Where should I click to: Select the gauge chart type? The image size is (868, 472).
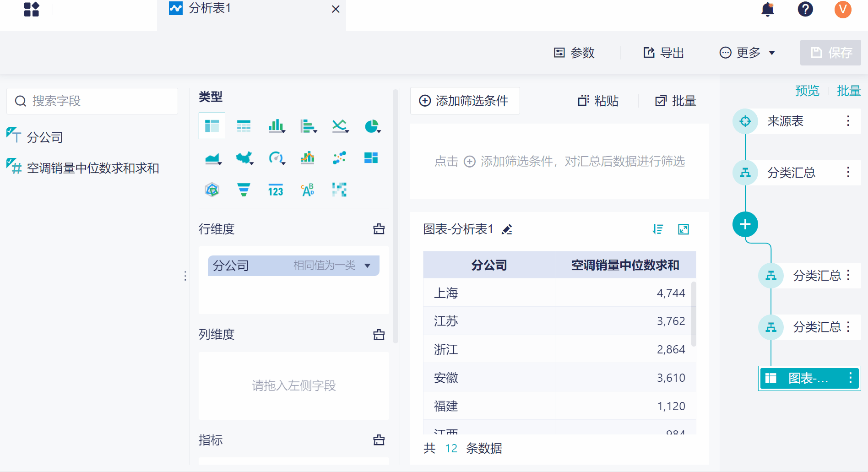click(276, 158)
